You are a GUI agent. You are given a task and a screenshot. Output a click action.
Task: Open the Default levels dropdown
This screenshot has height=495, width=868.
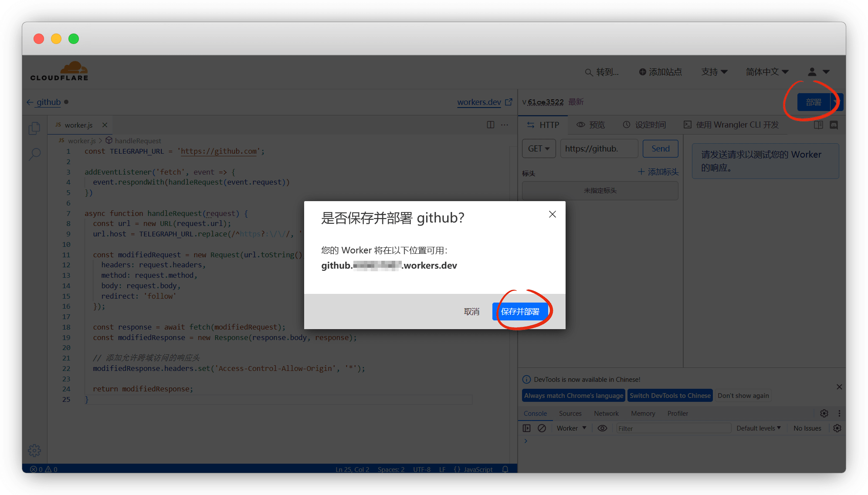click(x=759, y=428)
